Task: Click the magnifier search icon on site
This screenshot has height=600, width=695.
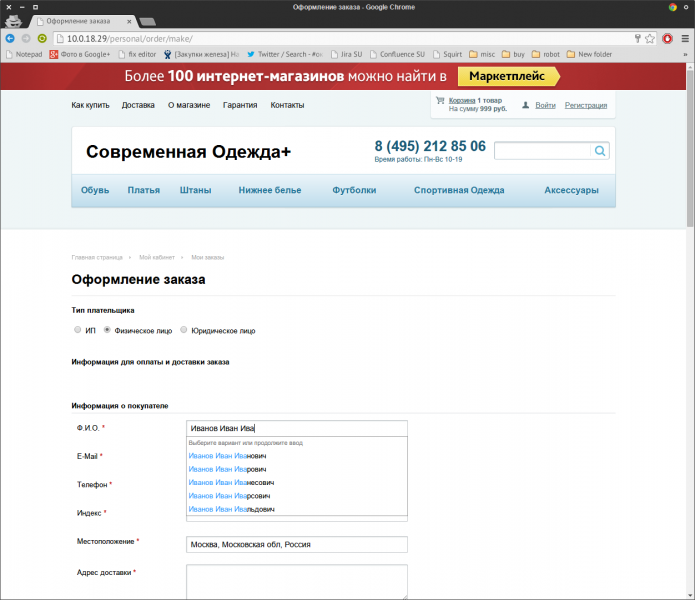Action: click(x=600, y=151)
